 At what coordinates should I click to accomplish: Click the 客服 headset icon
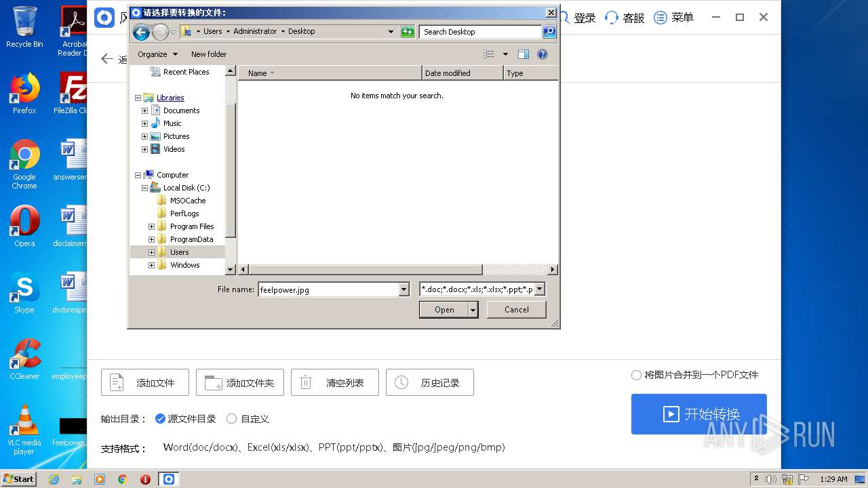(612, 18)
